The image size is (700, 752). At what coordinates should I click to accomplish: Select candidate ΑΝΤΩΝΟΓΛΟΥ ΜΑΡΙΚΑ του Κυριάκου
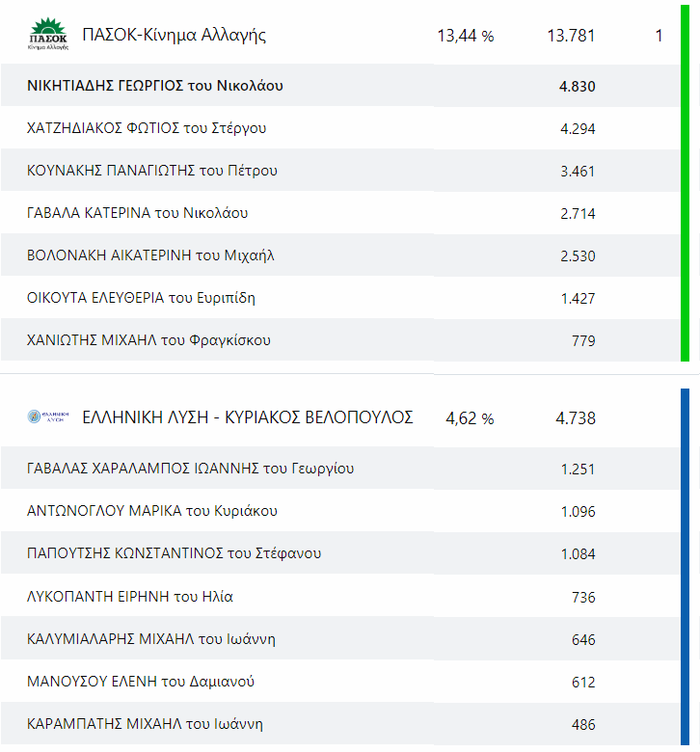coord(152,511)
